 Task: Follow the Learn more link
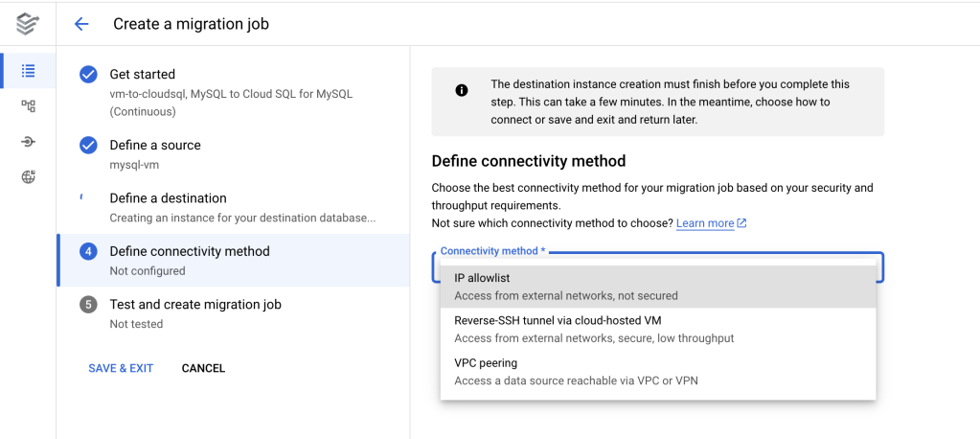[x=704, y=223]
